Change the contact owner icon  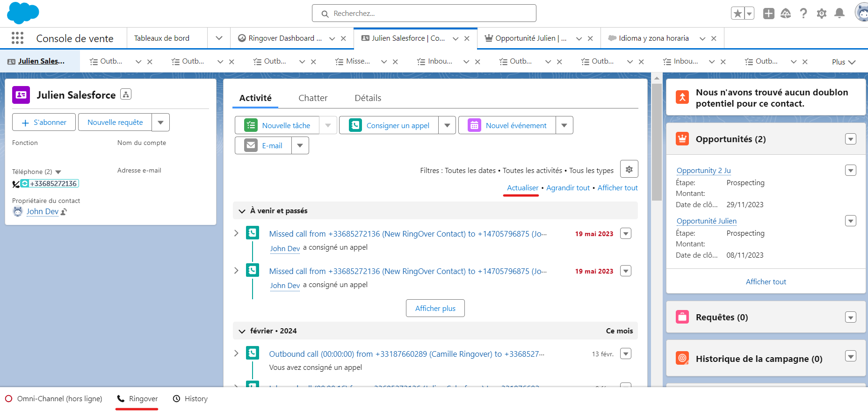coord(64,212)
